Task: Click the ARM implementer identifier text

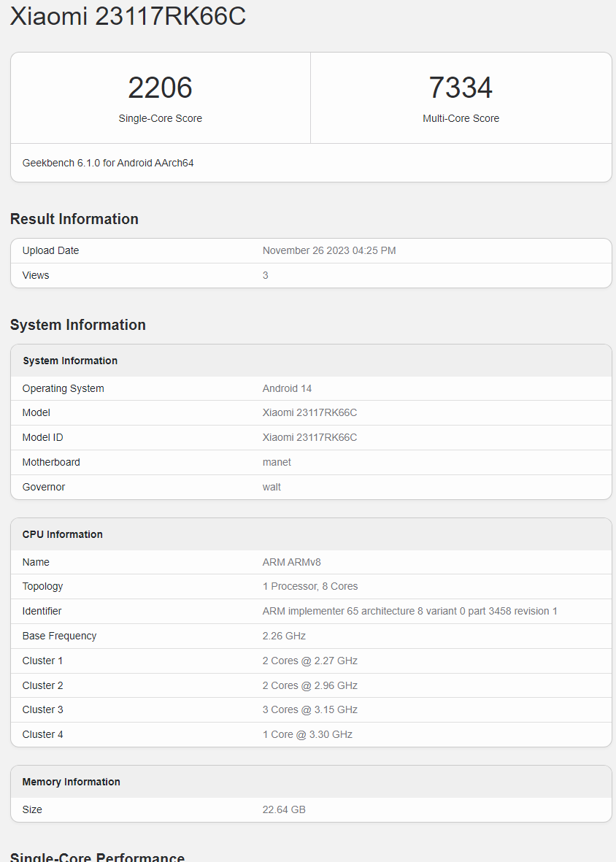Action: click(409, 611)
